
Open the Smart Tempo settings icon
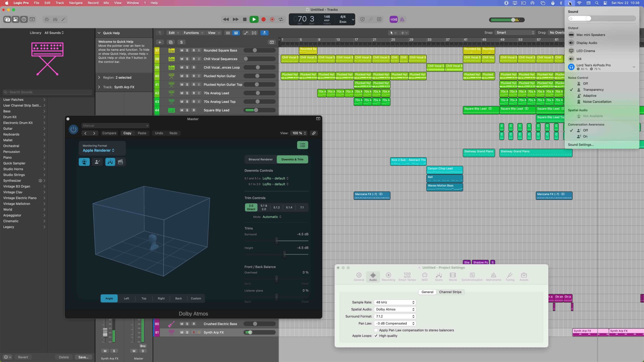pyautogui.click(x=407, y=276)
